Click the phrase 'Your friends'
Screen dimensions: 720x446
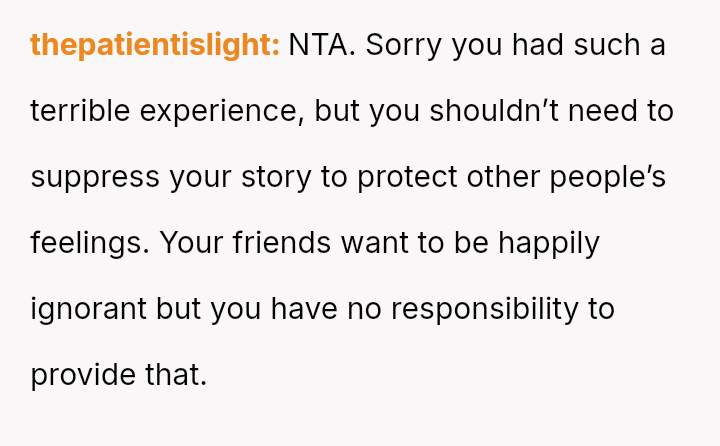coord(246,243)
